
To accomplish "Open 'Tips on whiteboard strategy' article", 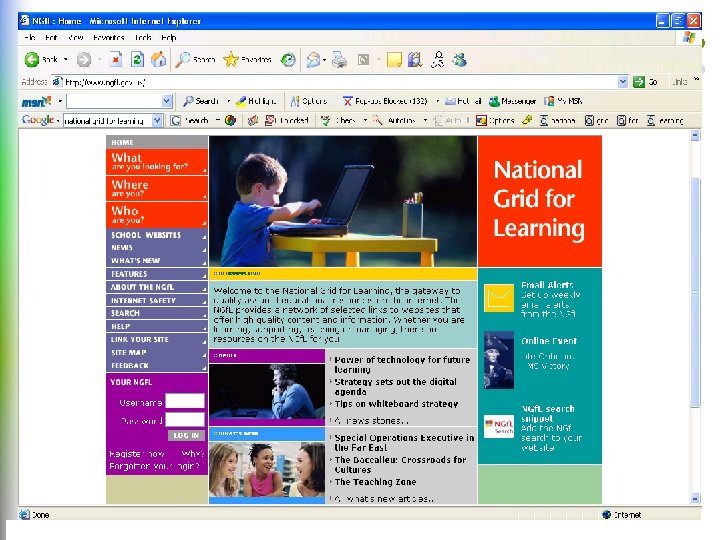I will 396,404.
